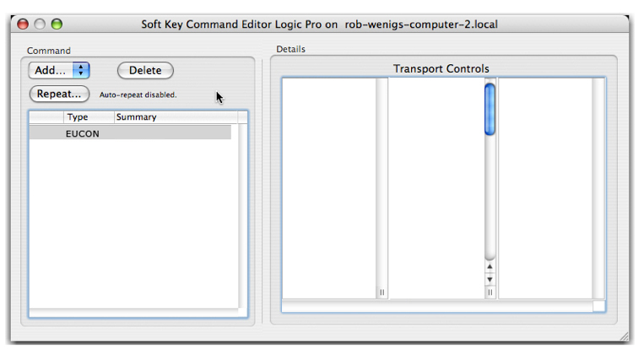Minimize the window with the yellow button
The width and height of the screenshot is (644, 351).
point(41,24)
